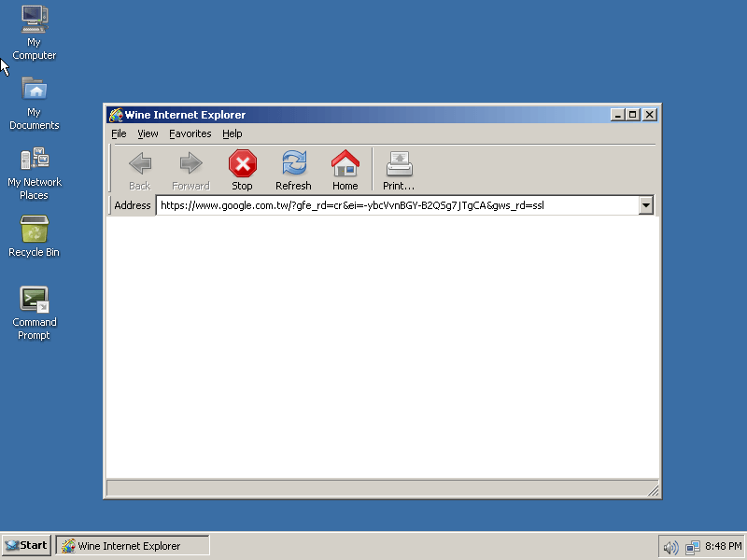
Task: Select the My Network Places icon
Action: pos(35,174)
